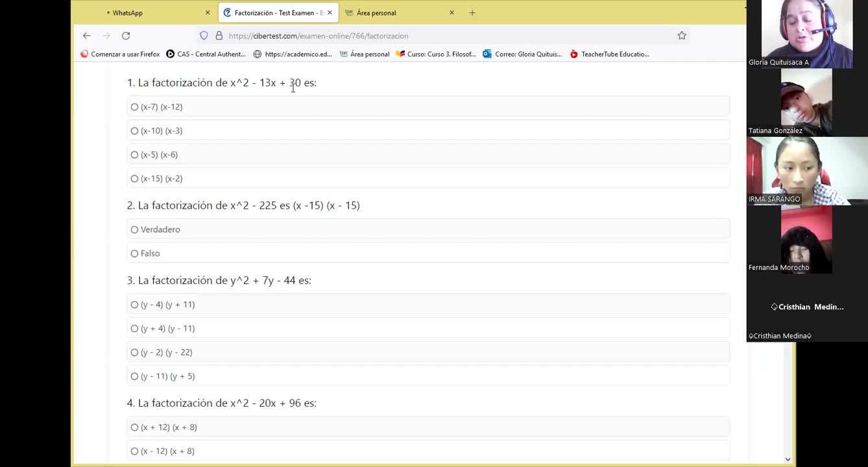Select answer (x-5) (x-6)
868x467 pixels.
pos(428,155)
